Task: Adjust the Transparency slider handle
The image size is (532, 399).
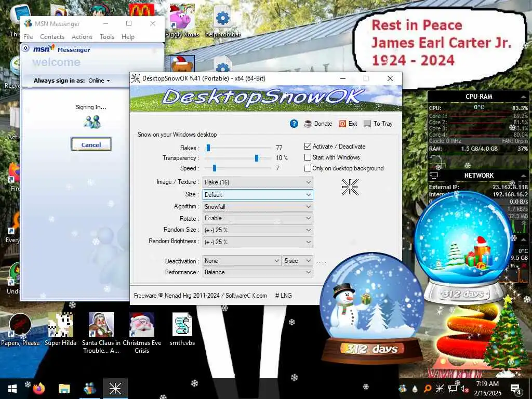Action: (x=257, y=158)
